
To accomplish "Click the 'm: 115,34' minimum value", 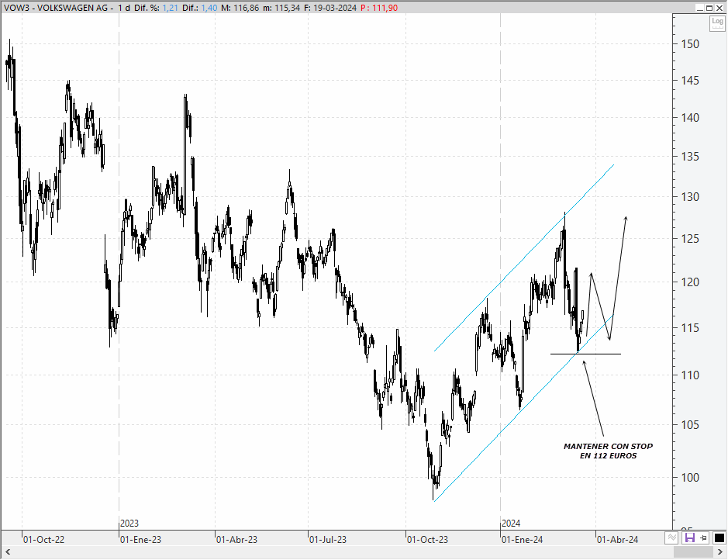I will coord(281,8).
